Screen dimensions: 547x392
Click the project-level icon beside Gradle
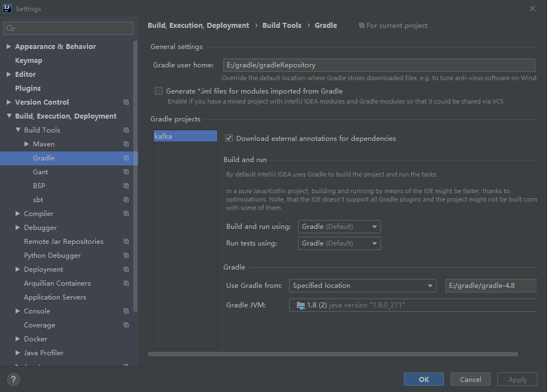pyautogui.click(x=126, y=158)
